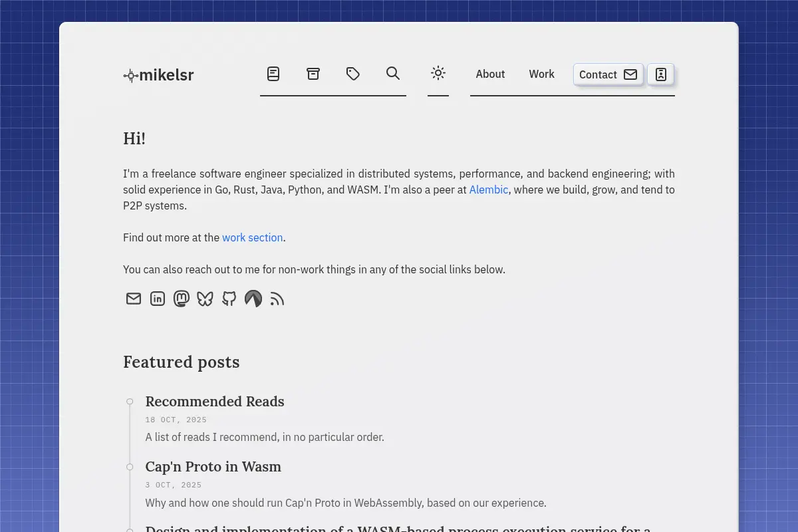The width and height of the screenshot is (798, 532).
Task: Click the Featured posts heading
Action: (x=182, y=362)
